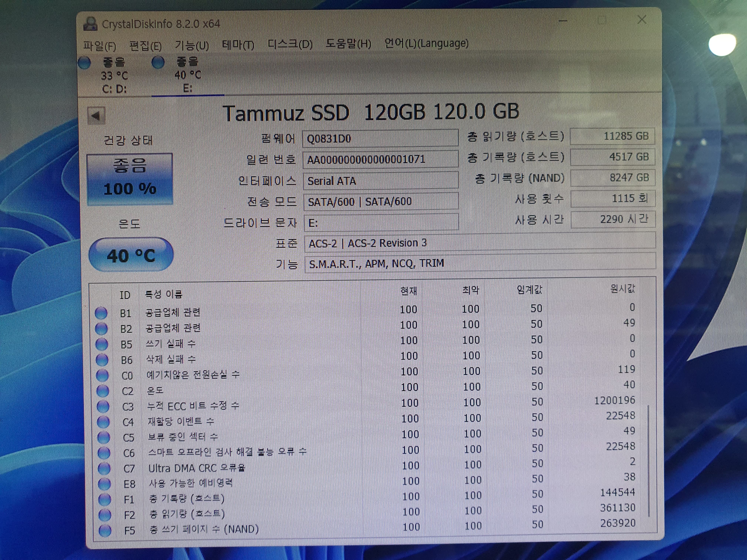Viewport: 747px width, 560px height.
Task: Click the status orb for row C2
Action: [103, 391]
